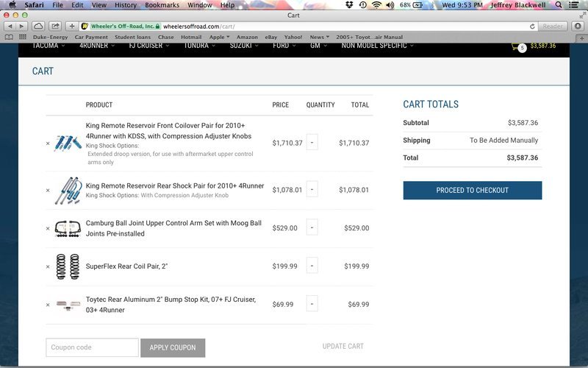
Task: Expand the 4RUNNER navigation dropdown
Action: click(97, 46)
